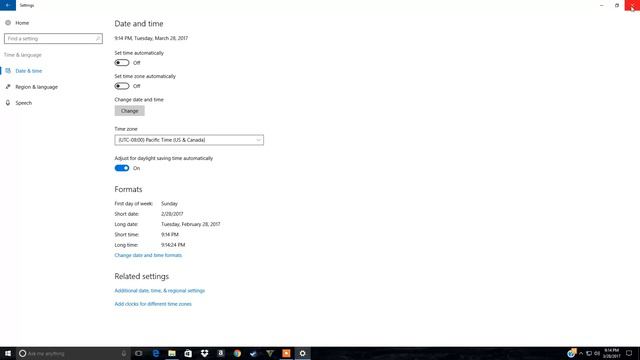The width and height of the screenshot is (640, 360).
Task: Click the Settings gear in the taskbar
Action: point(302,353)
